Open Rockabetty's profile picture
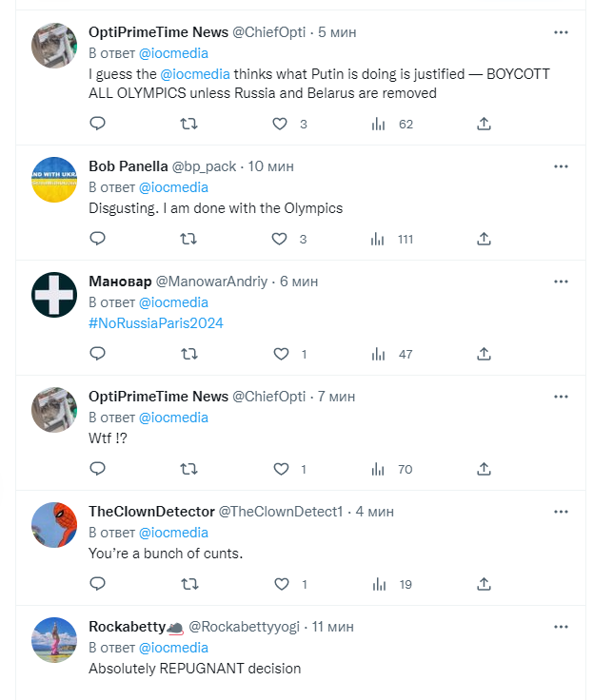Screen dimensions: 593x700 (54, 640)
